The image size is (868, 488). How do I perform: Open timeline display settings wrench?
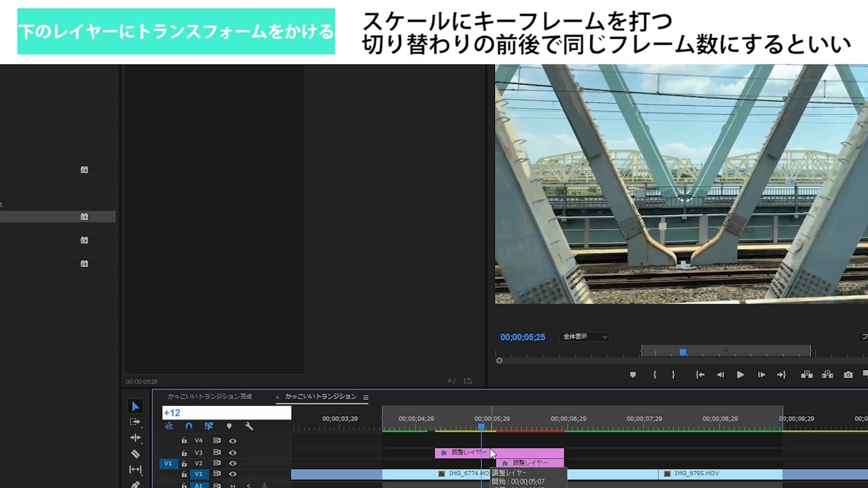(249, 426)
